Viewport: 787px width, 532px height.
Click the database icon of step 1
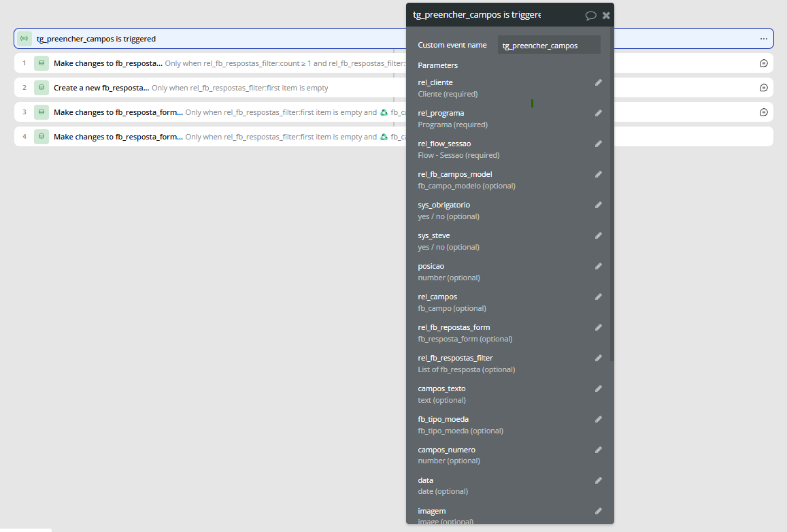click(41, 63)
